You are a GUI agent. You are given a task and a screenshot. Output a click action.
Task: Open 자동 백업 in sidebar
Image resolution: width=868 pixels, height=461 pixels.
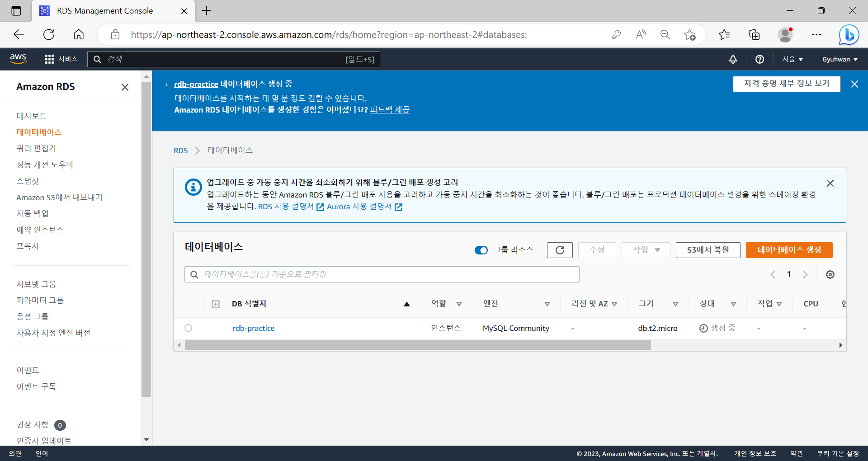click(33, 213)
